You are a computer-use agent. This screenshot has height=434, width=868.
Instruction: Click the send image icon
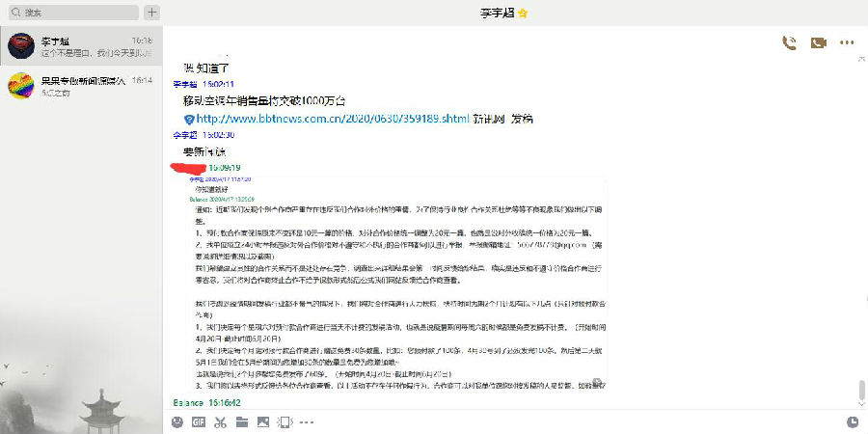[262, 421]
